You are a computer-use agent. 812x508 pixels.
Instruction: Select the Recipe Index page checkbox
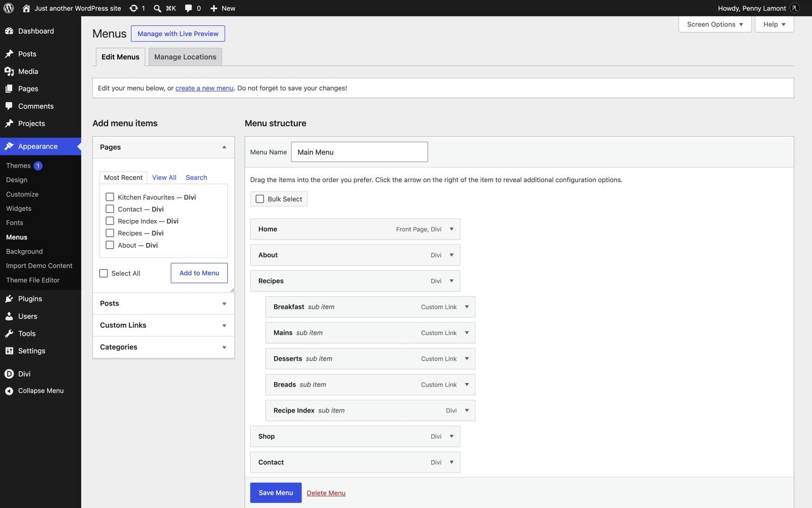click(110, 220)
